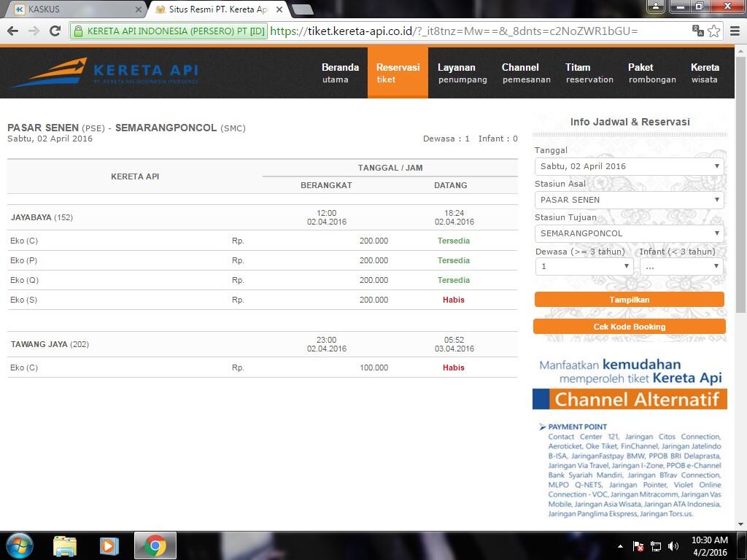Click the Kereta Api logo

tap(105, 73)
